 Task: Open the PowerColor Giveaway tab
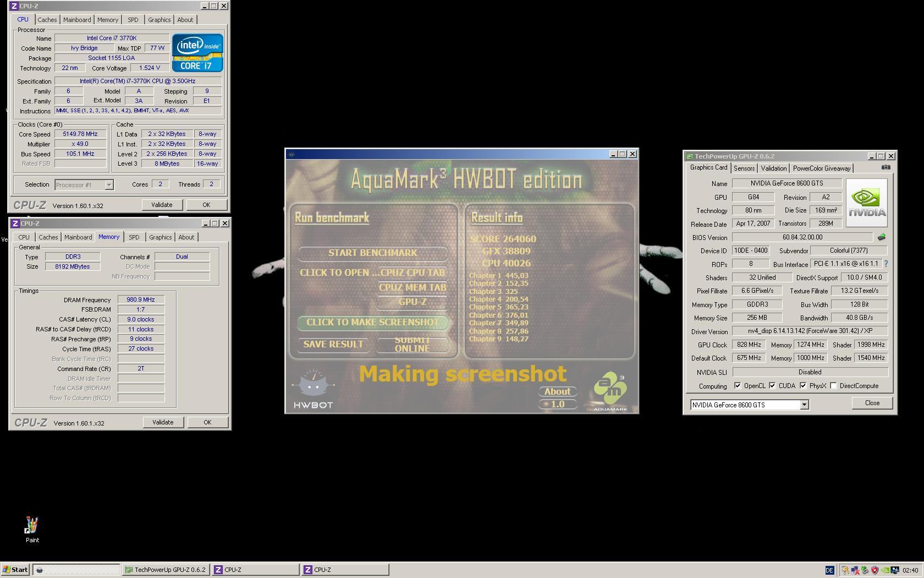tap(822, 168)
